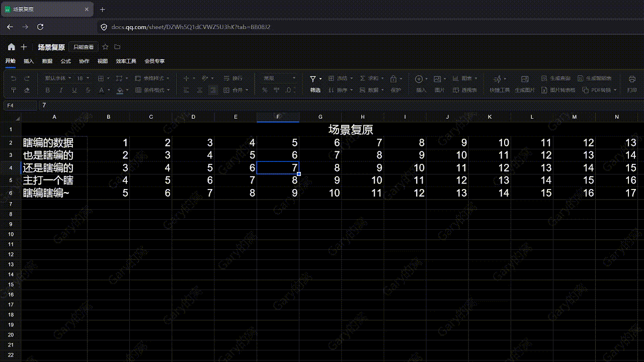Click the decimal places icon
Image resolution: width=644 pixels, height=362 pixels.
tap(289, 90)
